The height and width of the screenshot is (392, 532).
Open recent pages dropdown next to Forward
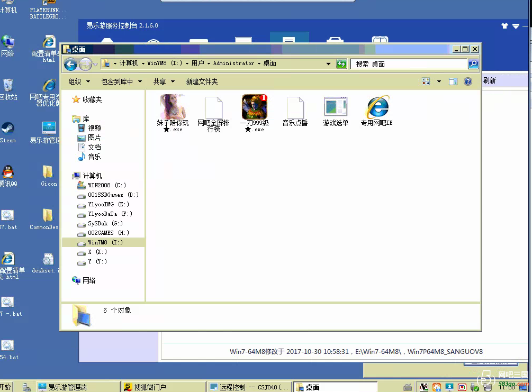[x=95, y=64]
